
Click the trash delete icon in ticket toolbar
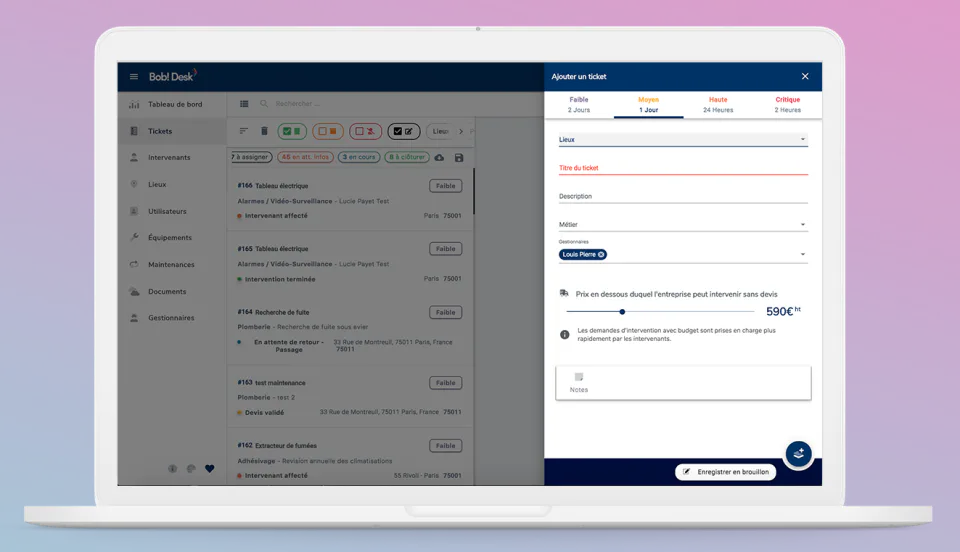(264, 131)
